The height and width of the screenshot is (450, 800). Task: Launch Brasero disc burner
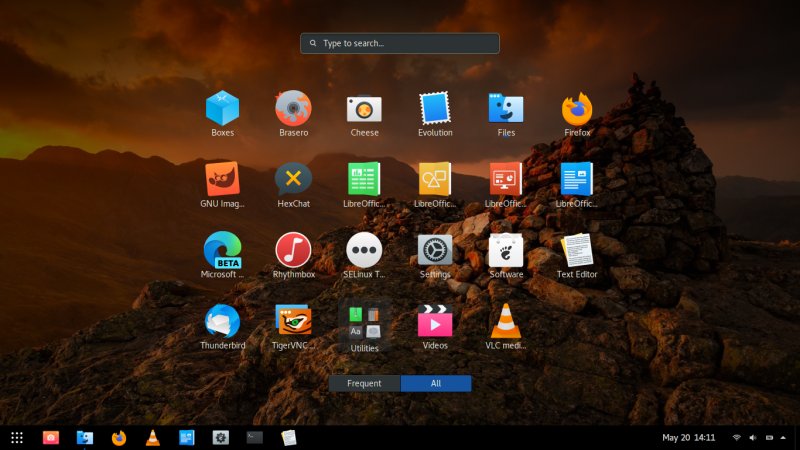tap(293, 108)
